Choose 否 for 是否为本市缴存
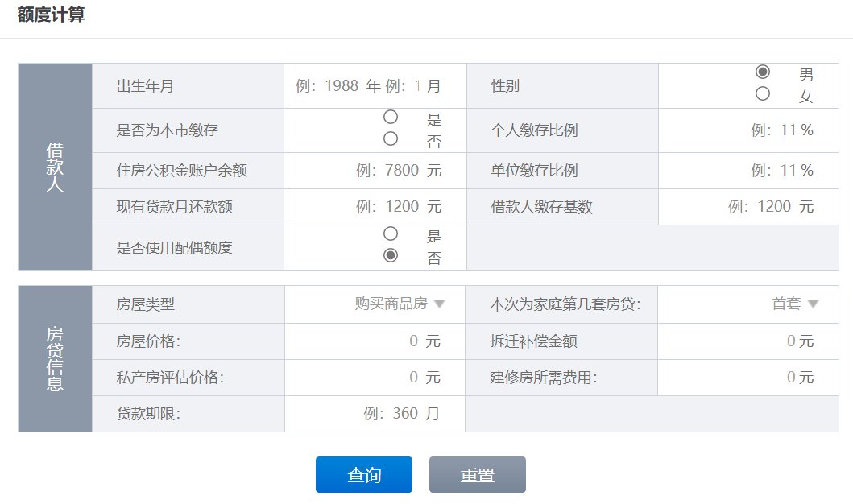Screen dimensions: 853x504 (x=391, y=138)
